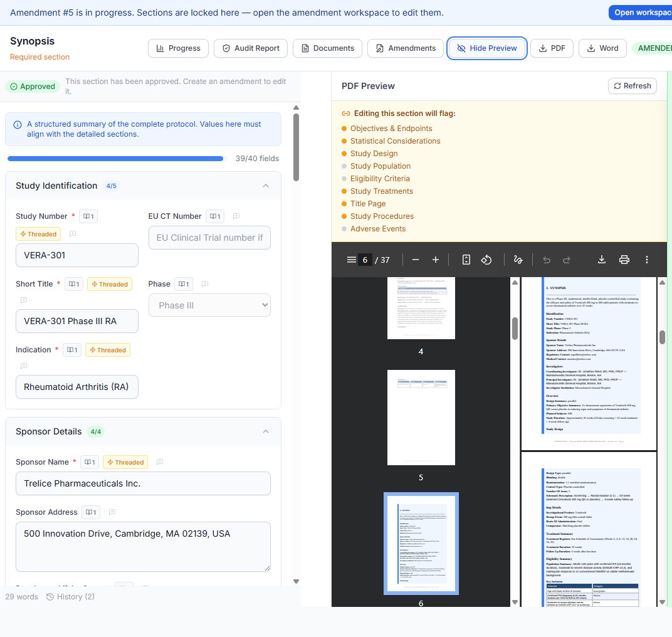
Task: Export the protocol as PDF
Action: (552, 48)
